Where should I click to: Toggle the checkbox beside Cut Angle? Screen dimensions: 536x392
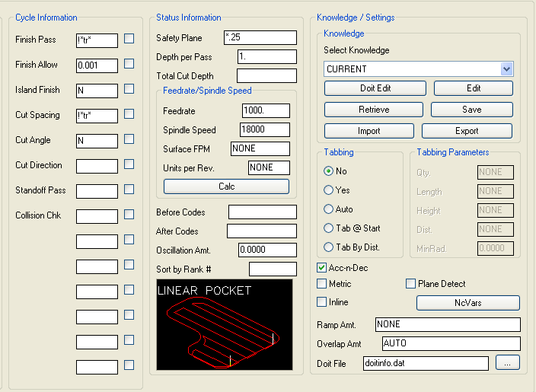coord(129,139)
